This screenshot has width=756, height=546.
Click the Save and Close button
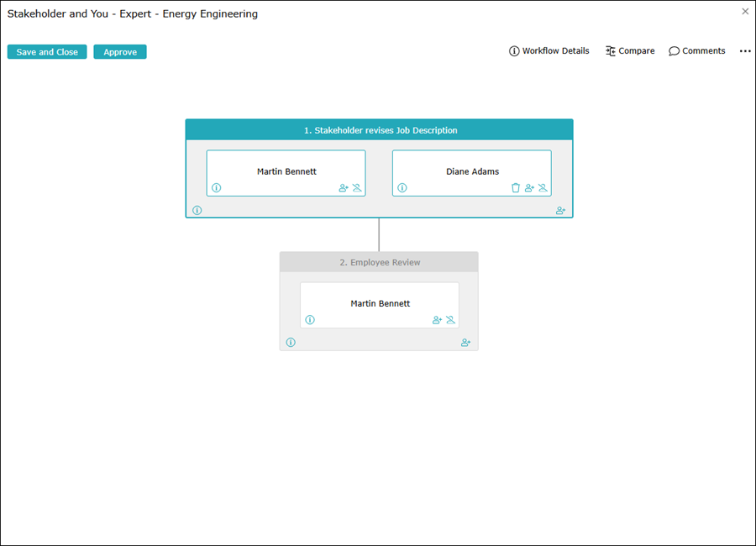coord(47,52)
